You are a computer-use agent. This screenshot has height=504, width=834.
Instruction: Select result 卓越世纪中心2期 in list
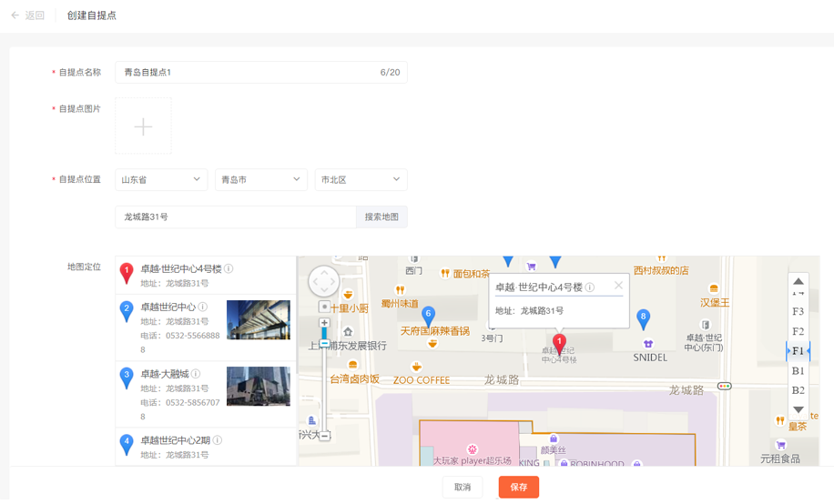tap(176, 440)
